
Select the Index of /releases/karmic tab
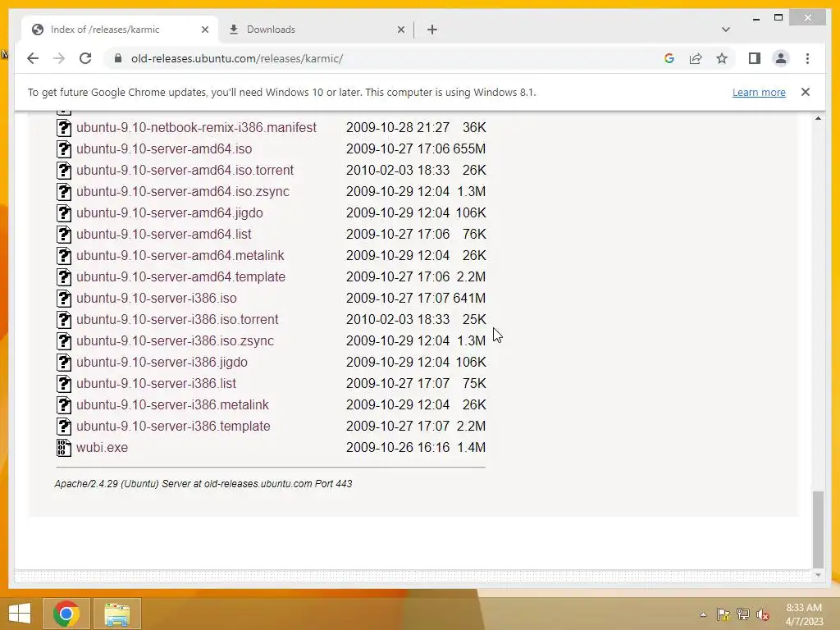pos(121,30)
